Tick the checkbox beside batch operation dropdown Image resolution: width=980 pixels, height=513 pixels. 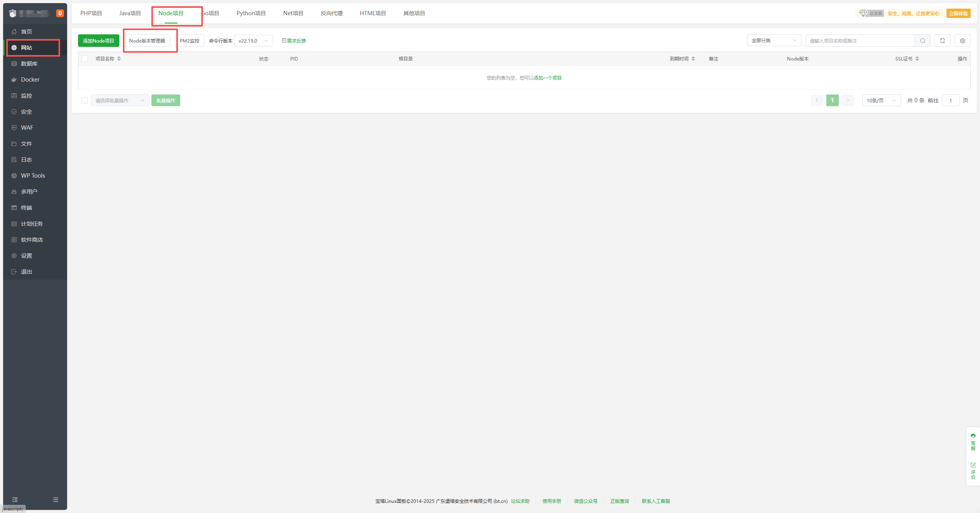point(85,101)
